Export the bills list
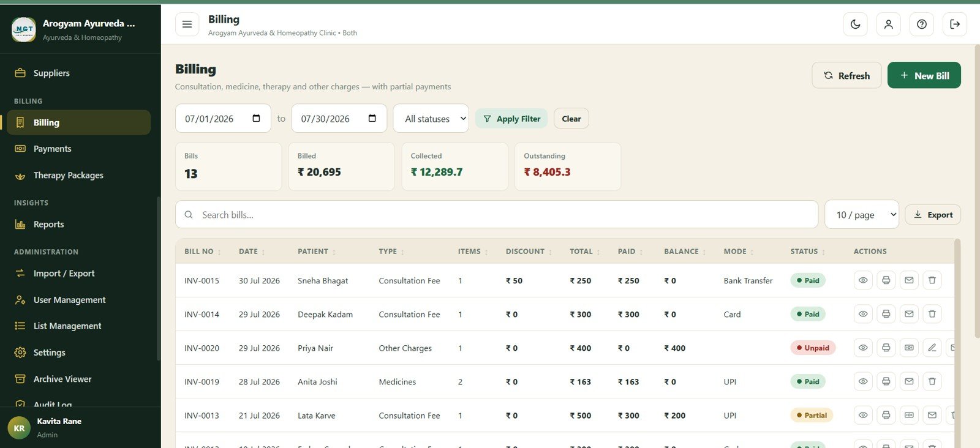980x448 pixels. 933,215
